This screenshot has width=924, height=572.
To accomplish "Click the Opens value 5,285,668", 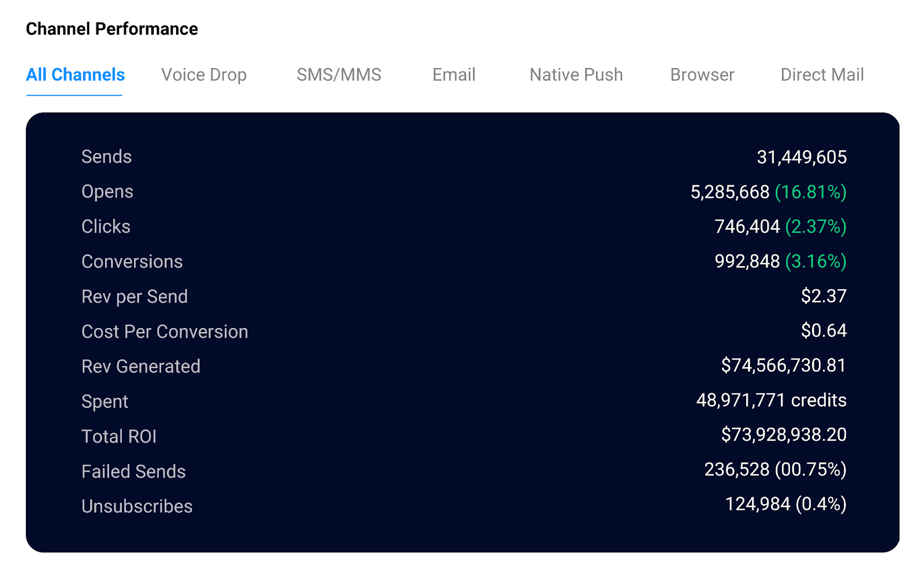I will 730,192.
